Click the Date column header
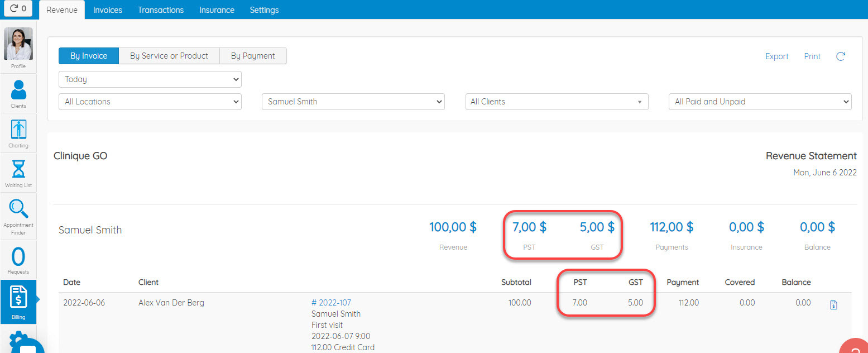Viewport: 868px width, 353px height. (x=71, y=282)
